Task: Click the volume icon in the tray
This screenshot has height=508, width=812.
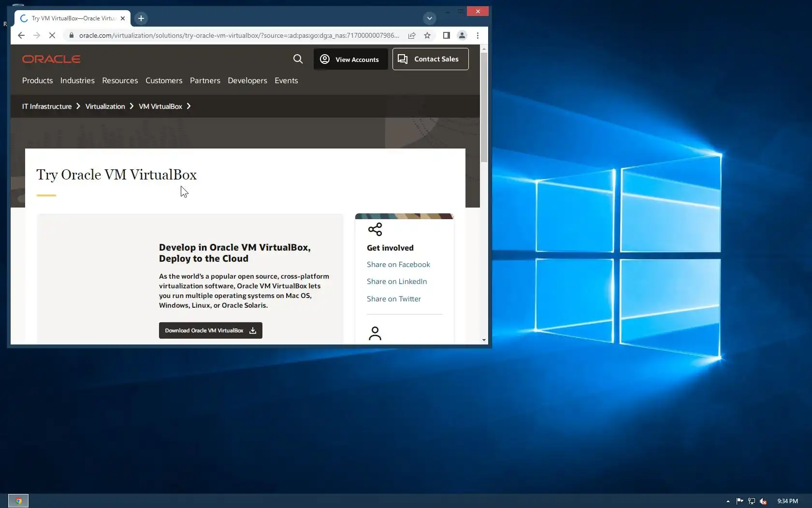Action: (x=764, y=501)
